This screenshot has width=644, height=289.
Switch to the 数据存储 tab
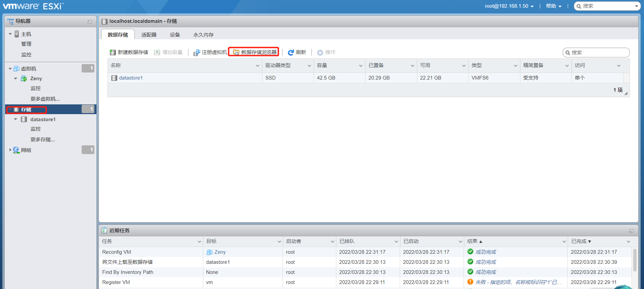click(118, 35)
